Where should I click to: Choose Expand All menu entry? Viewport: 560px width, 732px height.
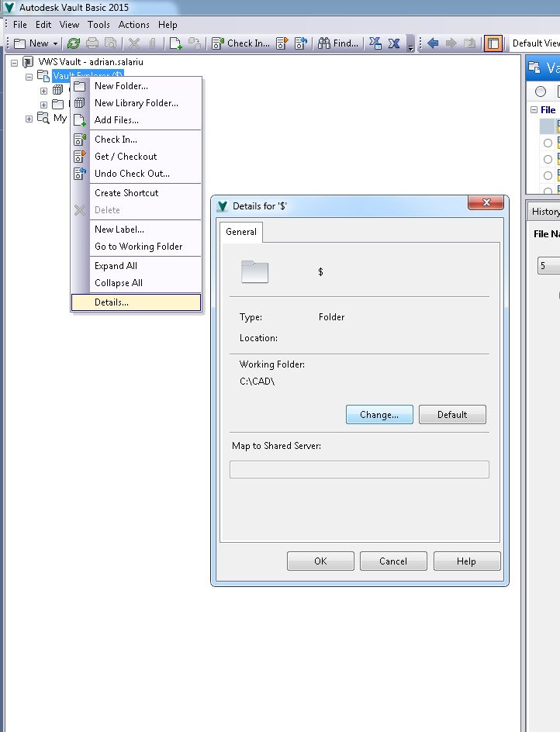[x=137, y=266]
